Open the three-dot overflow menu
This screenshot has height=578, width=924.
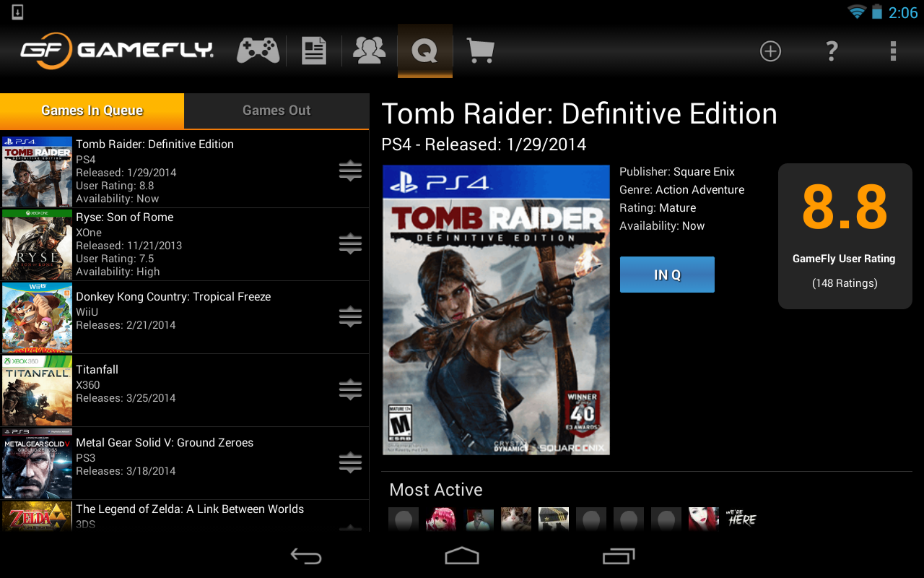pyautogui.click(x=893, y=51)
